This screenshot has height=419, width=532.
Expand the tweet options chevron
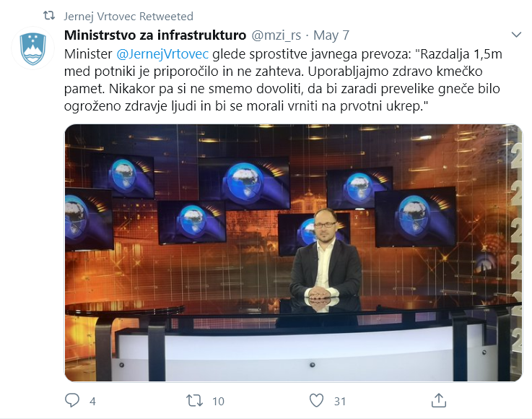pyautogui.click(x=516, y=35)
